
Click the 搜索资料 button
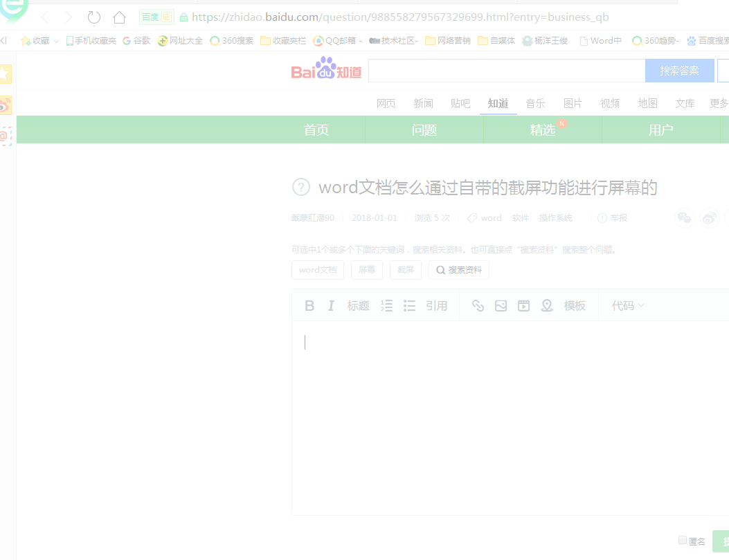[459, 270]
